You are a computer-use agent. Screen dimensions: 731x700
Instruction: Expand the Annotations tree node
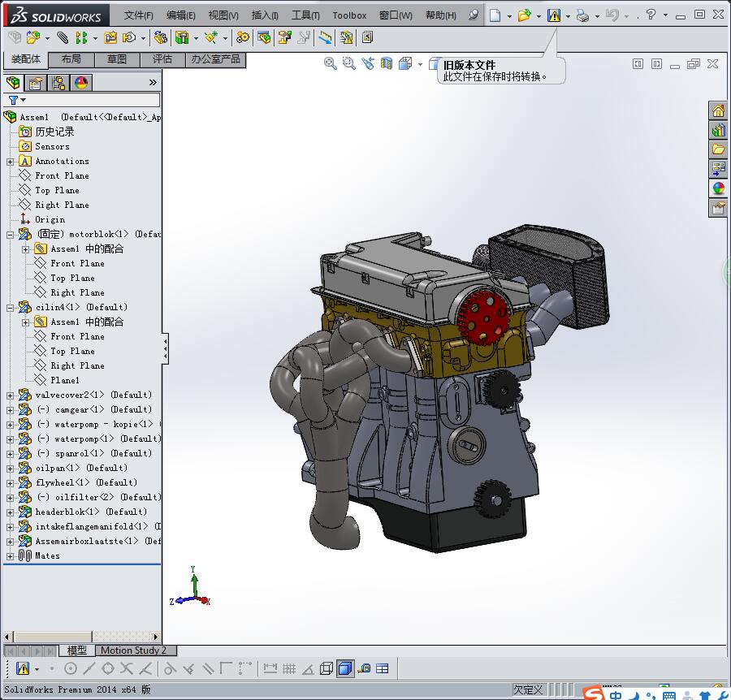pyautogui.click(x=11, y=162)
